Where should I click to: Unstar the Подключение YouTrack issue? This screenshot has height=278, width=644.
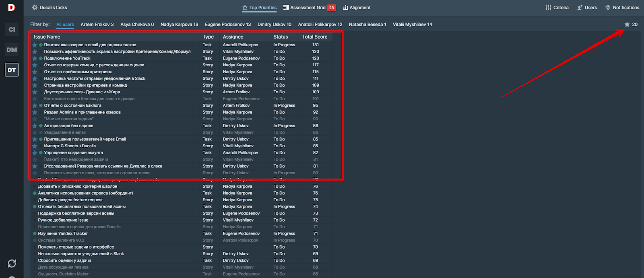(x=35, y=58)
